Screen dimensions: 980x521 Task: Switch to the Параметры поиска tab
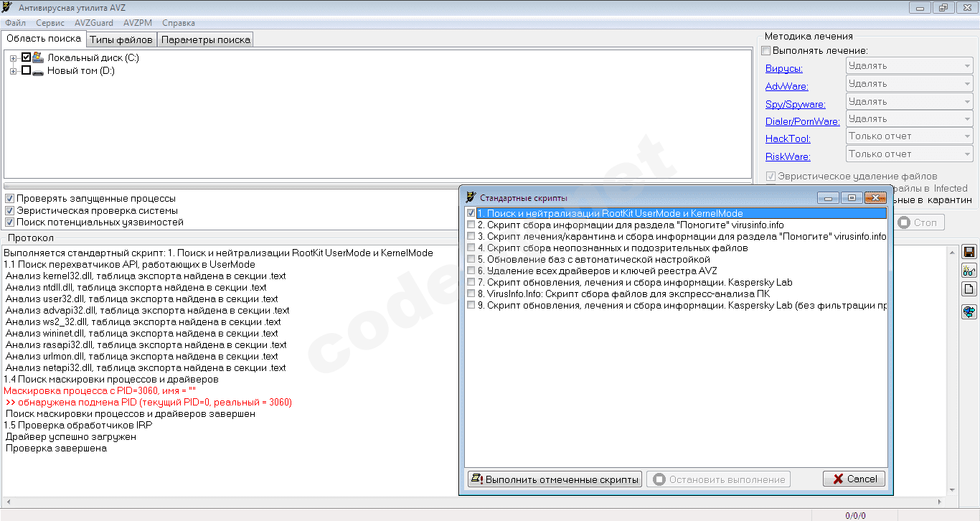tap(205, 39)
